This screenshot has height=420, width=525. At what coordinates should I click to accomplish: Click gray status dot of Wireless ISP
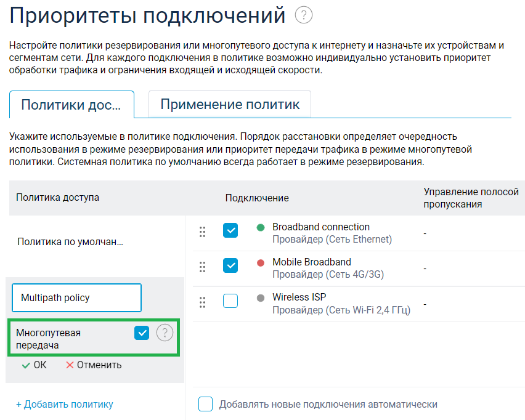260,297
